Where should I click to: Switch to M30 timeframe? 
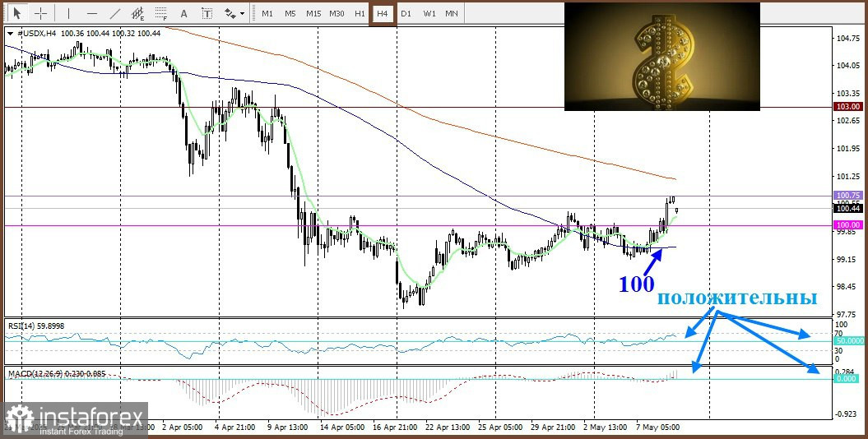pyautogui.click(x=337, y=13)
